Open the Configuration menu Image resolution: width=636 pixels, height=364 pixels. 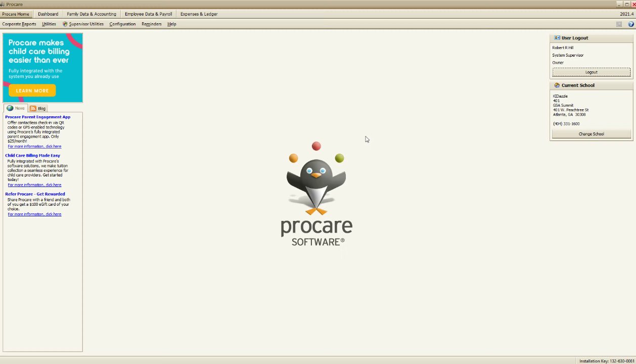point(122,24)
